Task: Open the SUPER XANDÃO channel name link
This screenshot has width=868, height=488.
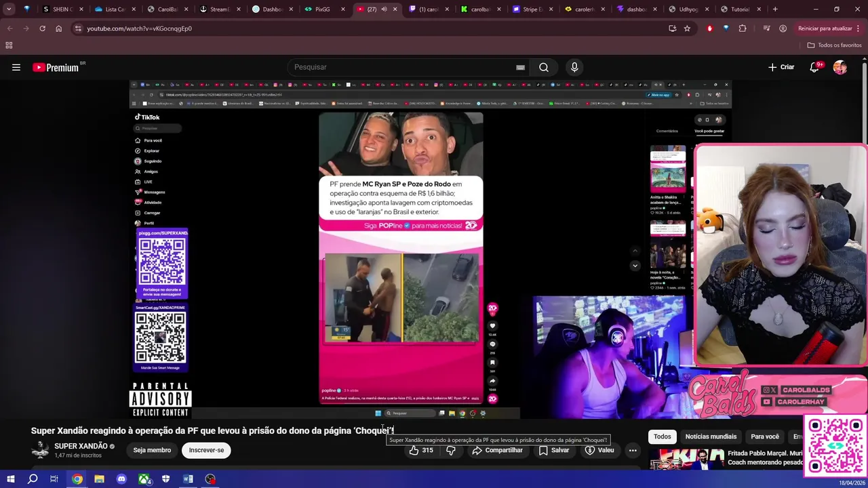Action: pyautogui.click(x=81, y=446)
